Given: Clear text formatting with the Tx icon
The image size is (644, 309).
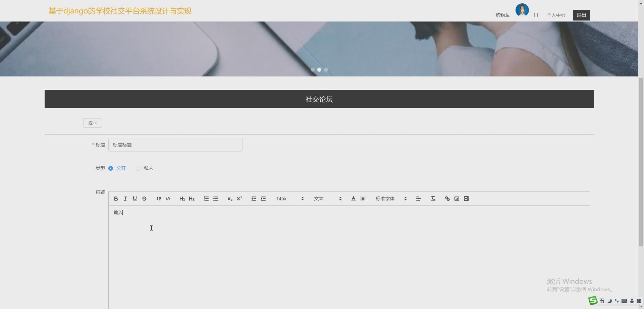Looking at the screenshot, I should click(433, 199).
